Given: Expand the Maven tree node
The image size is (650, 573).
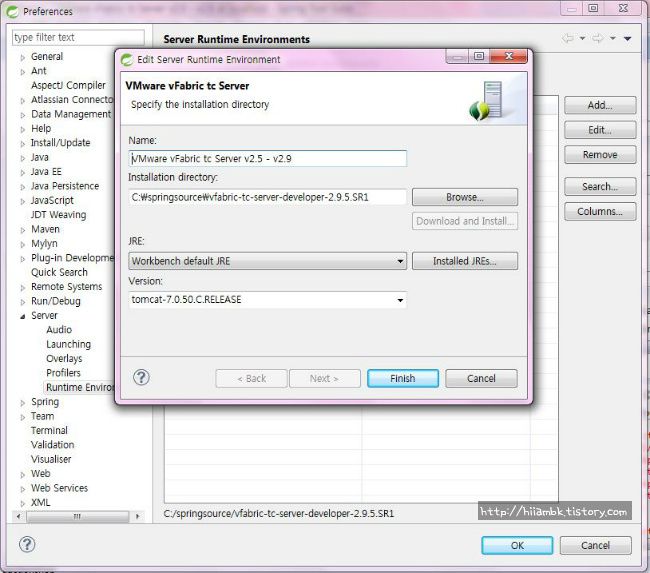Looking at the screenshot, I should 23,230.
